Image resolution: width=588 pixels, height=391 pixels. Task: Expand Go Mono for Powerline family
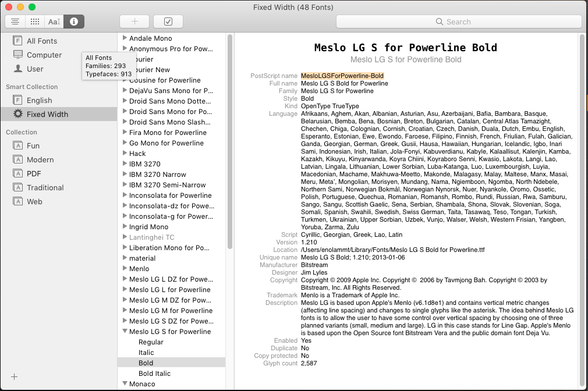125,143
